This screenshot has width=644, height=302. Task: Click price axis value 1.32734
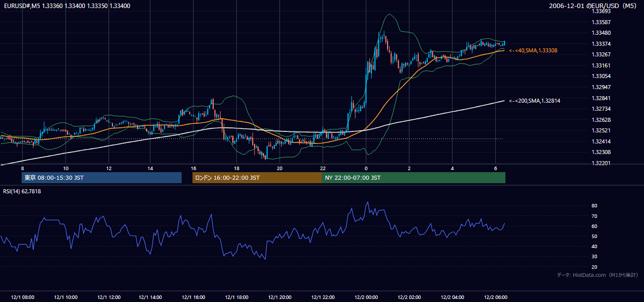(601, 109)
